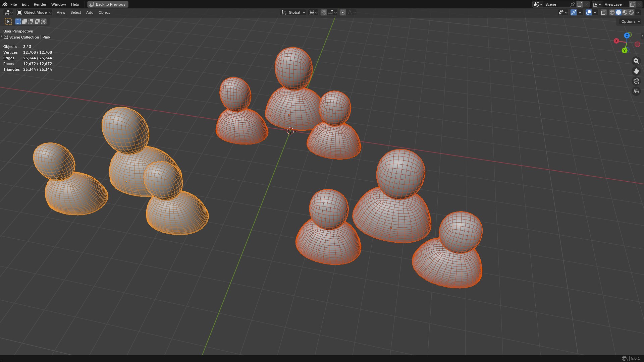
Task: Click the Pan view hand icon
Action: pos(636,71)
